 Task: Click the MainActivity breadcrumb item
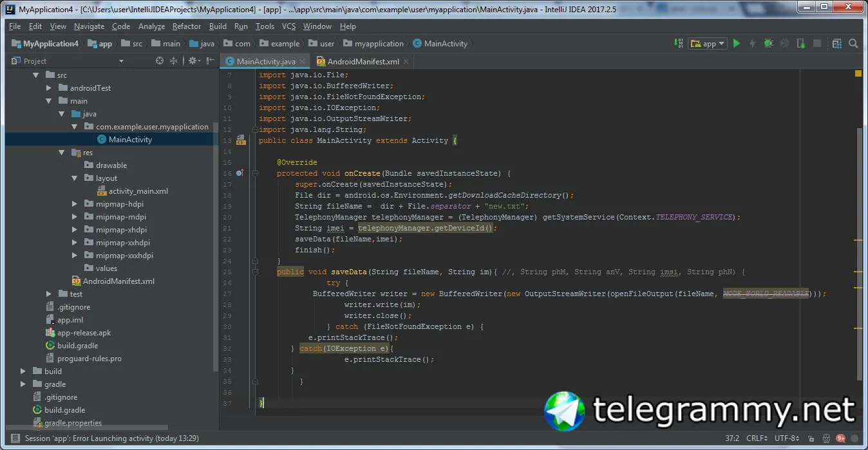(x=440, y=44)
